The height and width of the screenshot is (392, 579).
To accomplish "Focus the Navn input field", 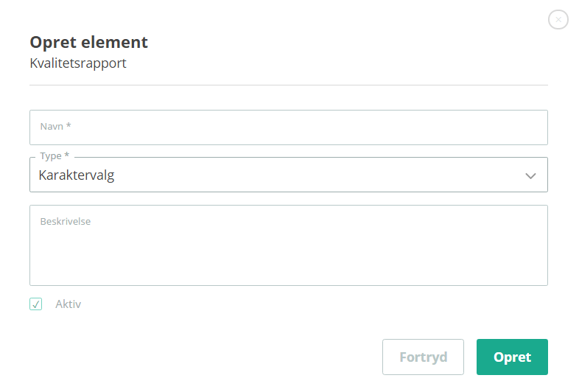I will (288, 127).
